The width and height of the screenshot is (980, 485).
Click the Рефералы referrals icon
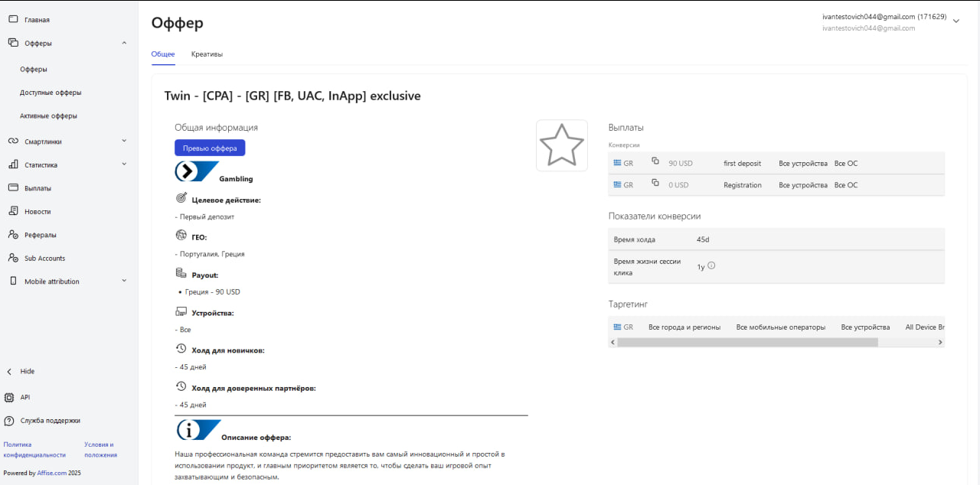(x=12, y=235)
